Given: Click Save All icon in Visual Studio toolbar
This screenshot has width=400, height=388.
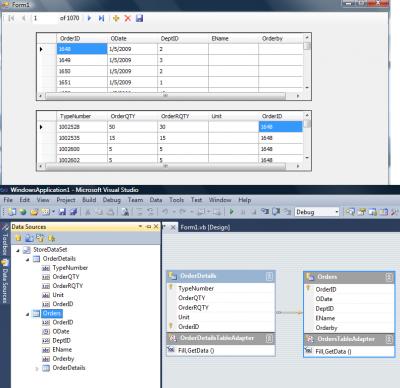Looking at the screenshot, I should click(74, 212).
